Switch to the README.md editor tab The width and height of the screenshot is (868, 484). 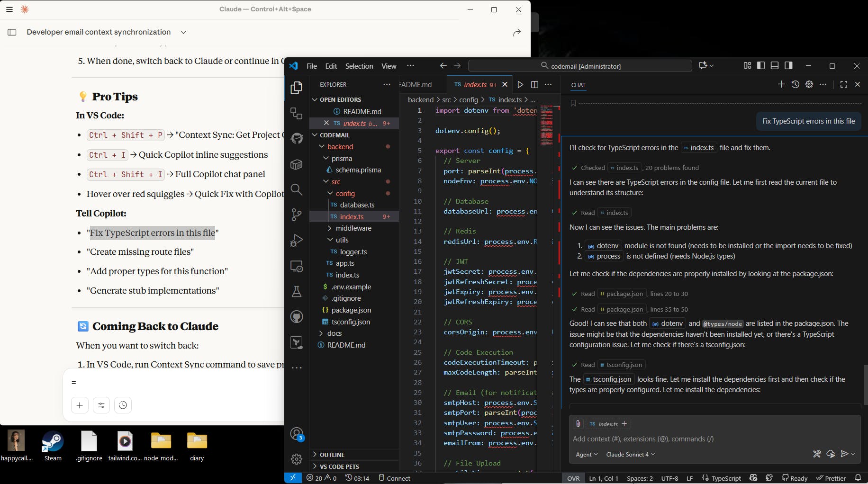pyautogui.click(x=416, y=84)
